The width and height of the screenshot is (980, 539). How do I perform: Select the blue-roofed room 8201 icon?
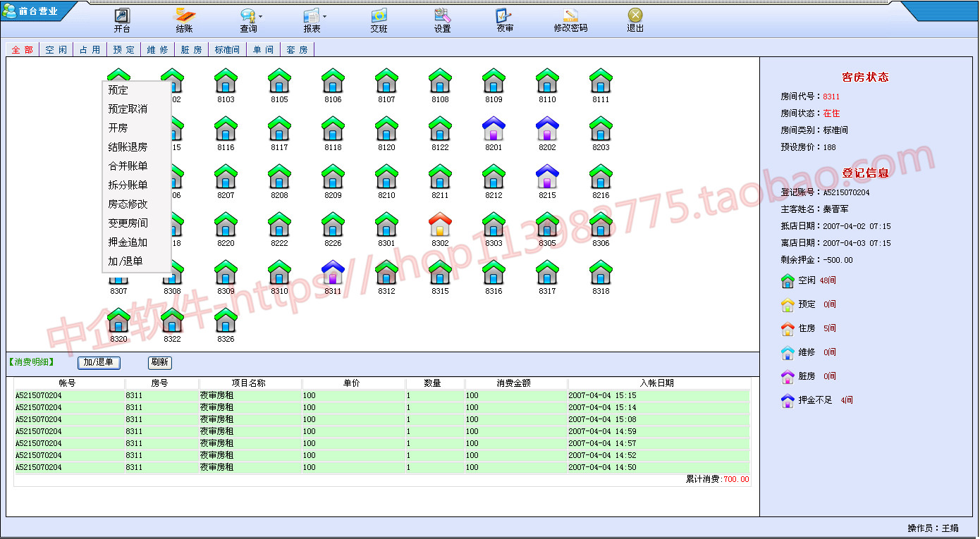(494, 128)
